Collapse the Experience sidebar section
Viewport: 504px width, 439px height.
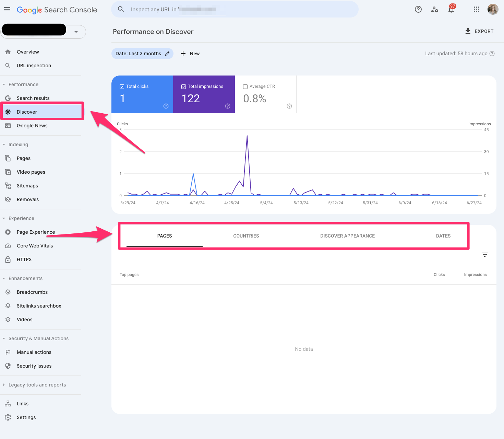4,218
